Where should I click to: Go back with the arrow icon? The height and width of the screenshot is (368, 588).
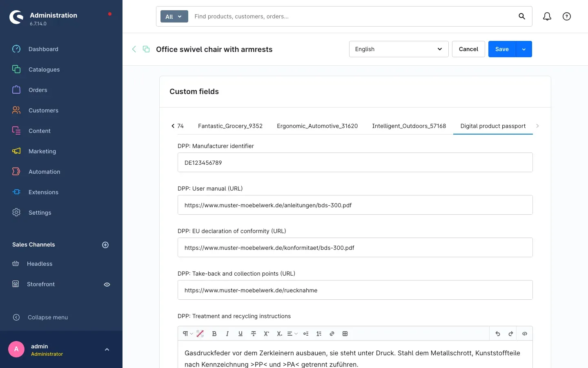click(134, 49)
